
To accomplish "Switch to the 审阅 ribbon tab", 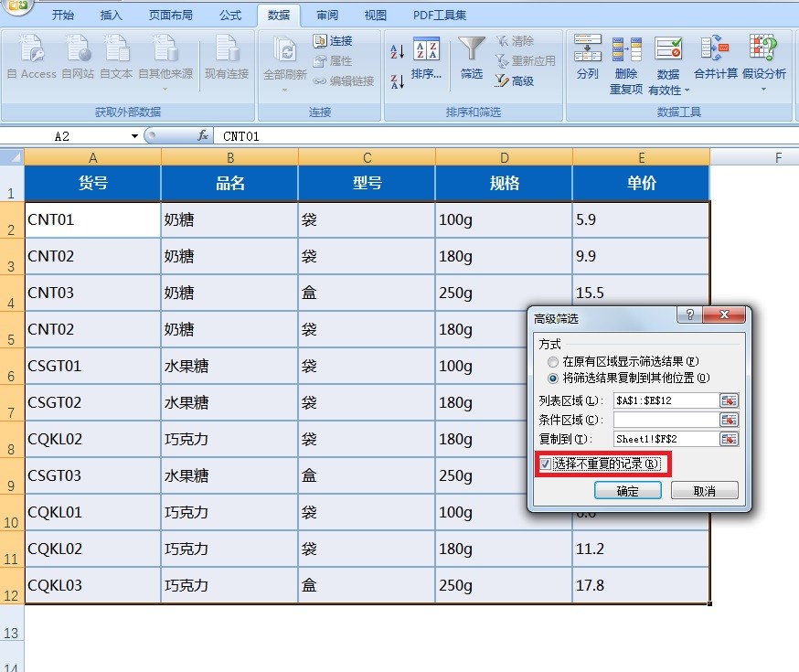I will coord(328,15).
